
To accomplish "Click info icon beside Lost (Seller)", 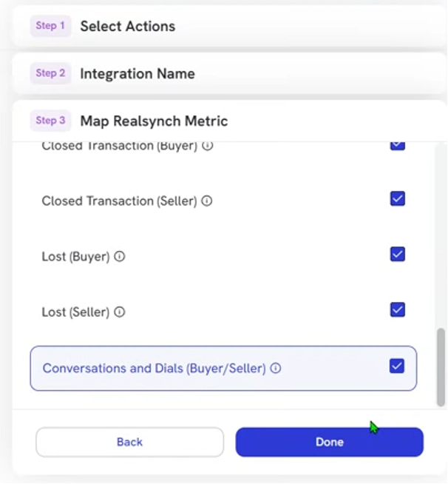I will (x=120, y=312).
